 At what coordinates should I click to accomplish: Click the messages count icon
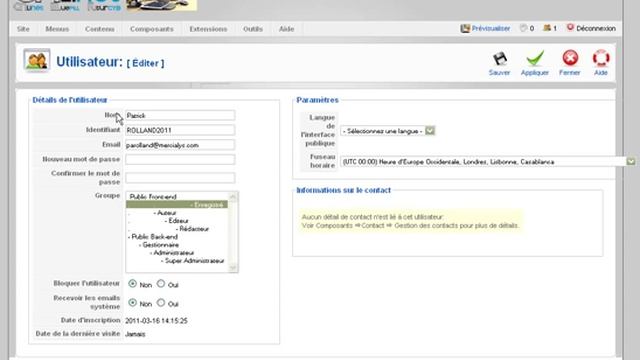pyautogui.click(x=523, y=28)
